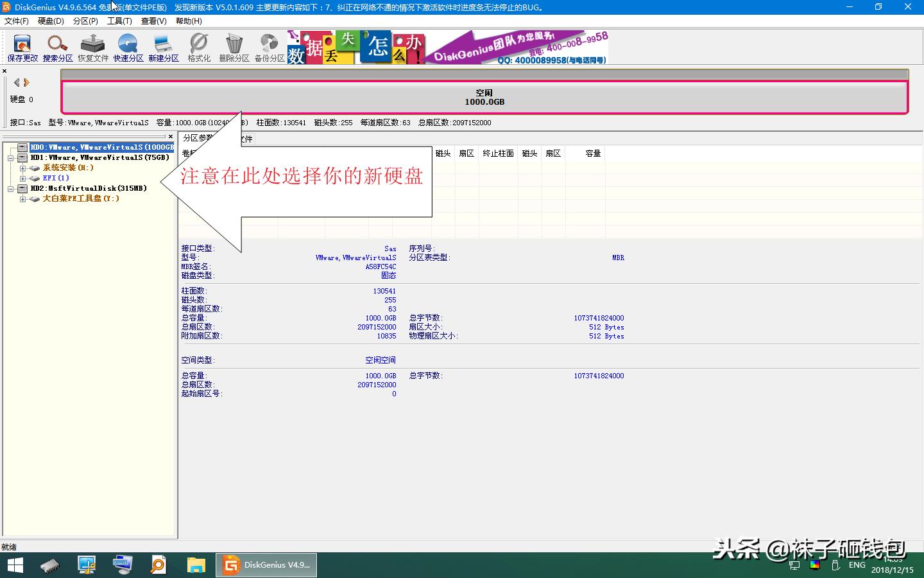
Task: Open 恢复文件 (Recover Files) tool
Action: (92, 46)
